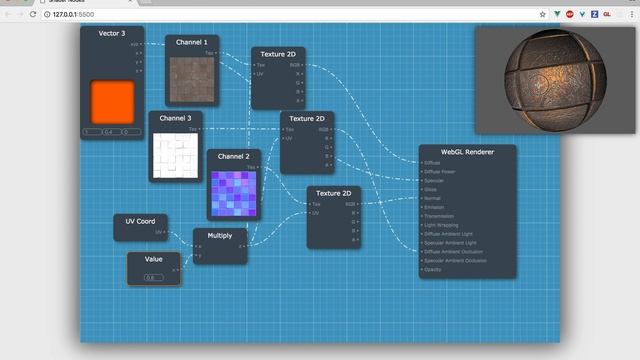This screenshot has height=360, width=640.
Task: Select title of Texture 2D fed by Channel 1
Action: [278, 54]
